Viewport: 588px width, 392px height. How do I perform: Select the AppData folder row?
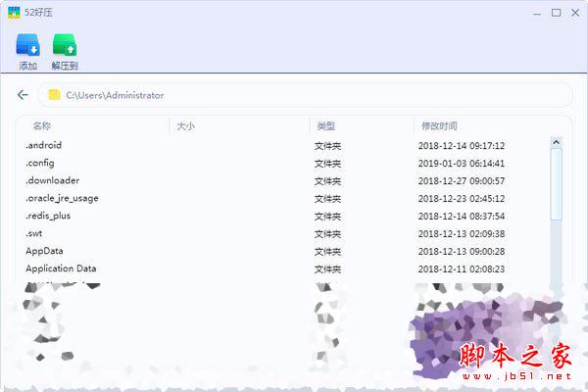285,251
